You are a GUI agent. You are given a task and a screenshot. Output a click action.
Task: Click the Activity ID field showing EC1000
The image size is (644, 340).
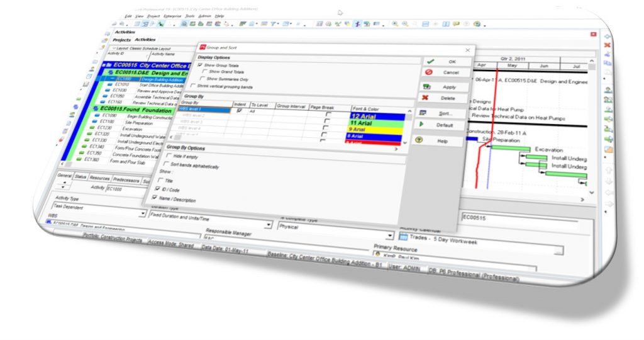[x=126, y=190]
